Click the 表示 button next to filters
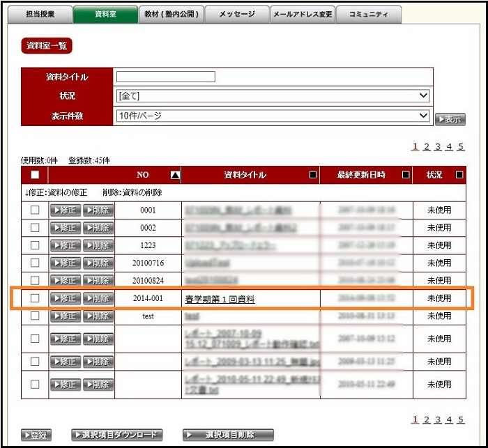The image size is (488, 448). tap(450, 120)
